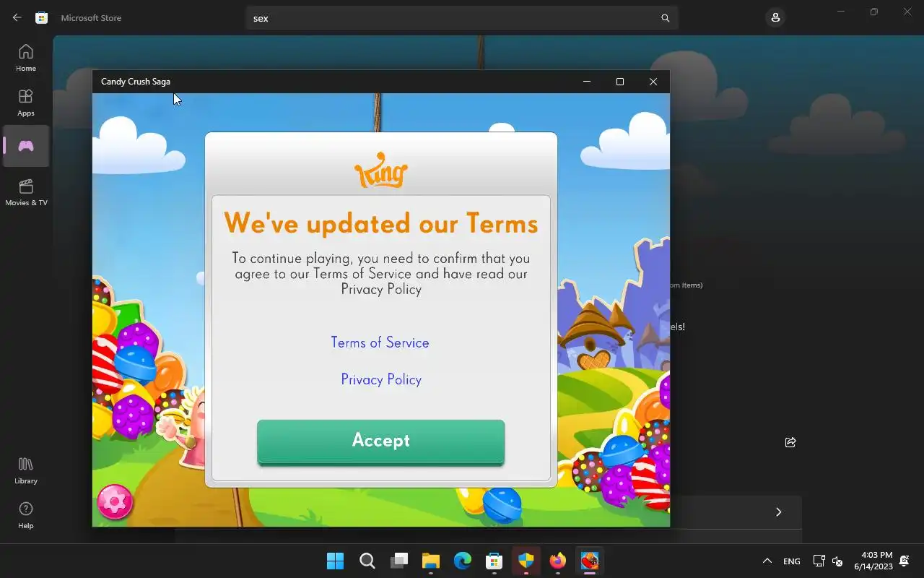
Task: Open the Privacy Policy link
Action: 381,379
